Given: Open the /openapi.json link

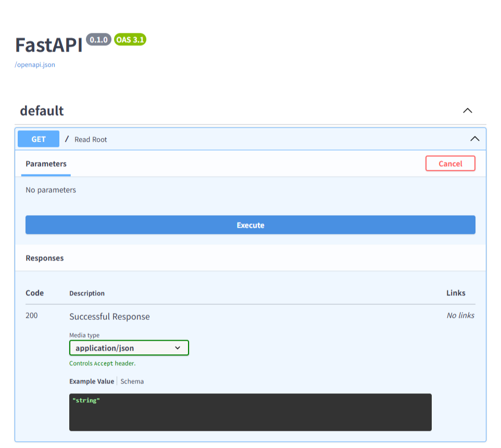Looking at the screenshot, I should coord(35,65).
